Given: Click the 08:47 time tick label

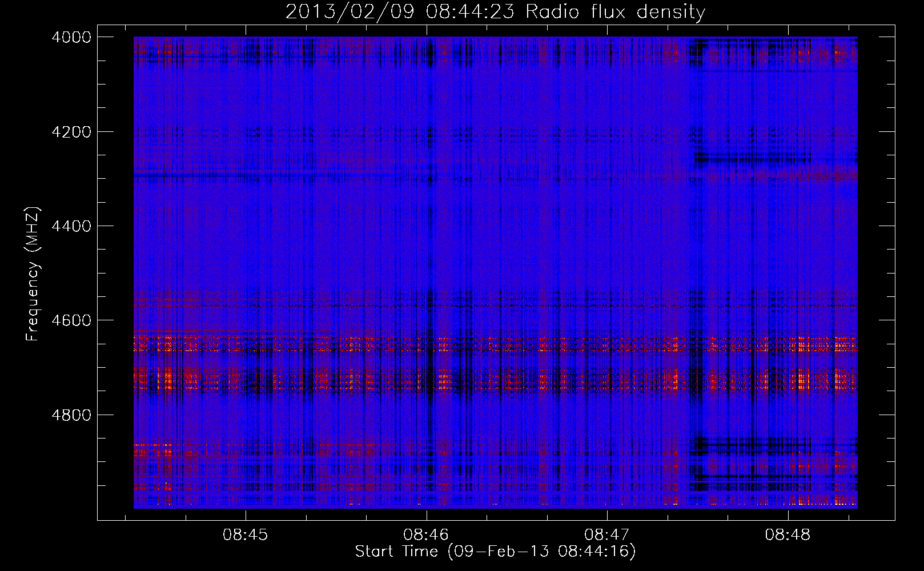Looking at the screenshot, I should (607, 535).
